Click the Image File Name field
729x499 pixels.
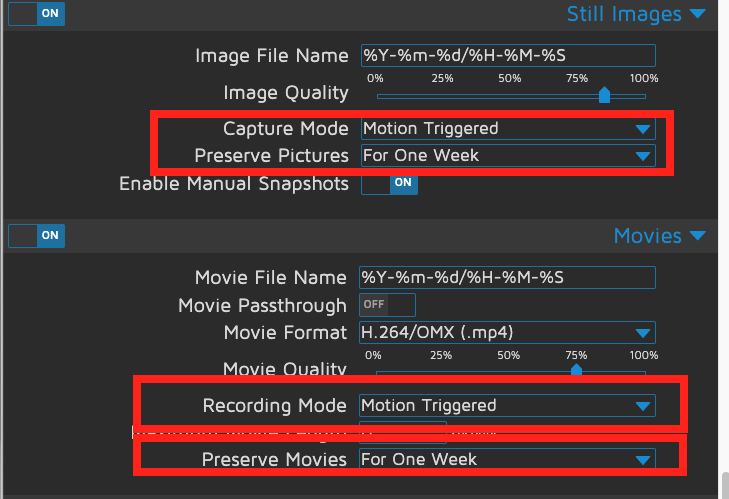point(506,56)
